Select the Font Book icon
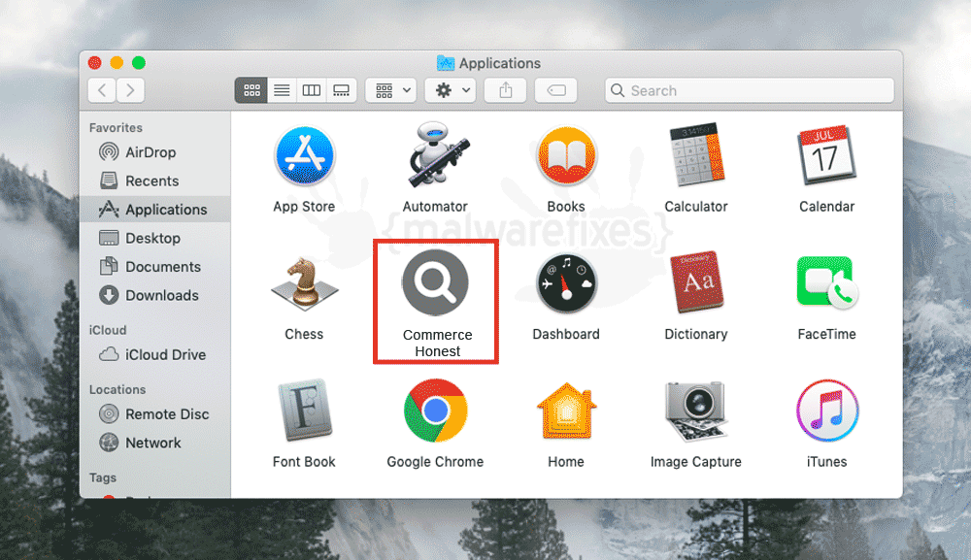 (304, 410)
